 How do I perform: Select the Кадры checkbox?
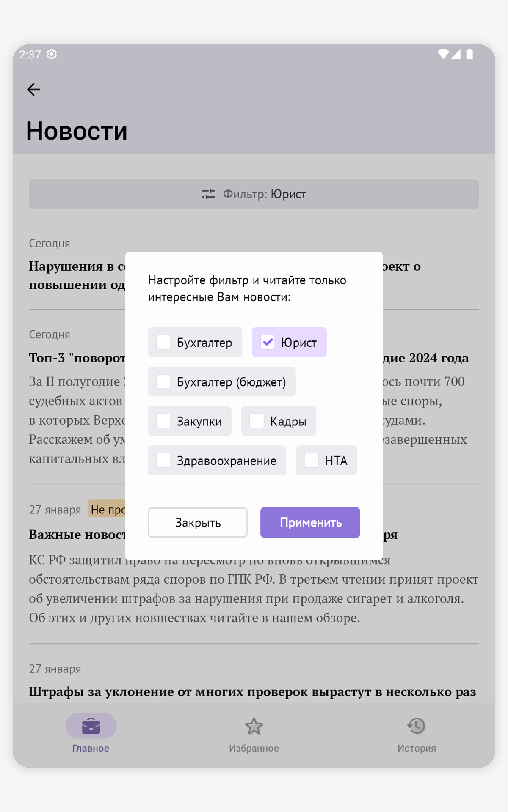(257, 421)
